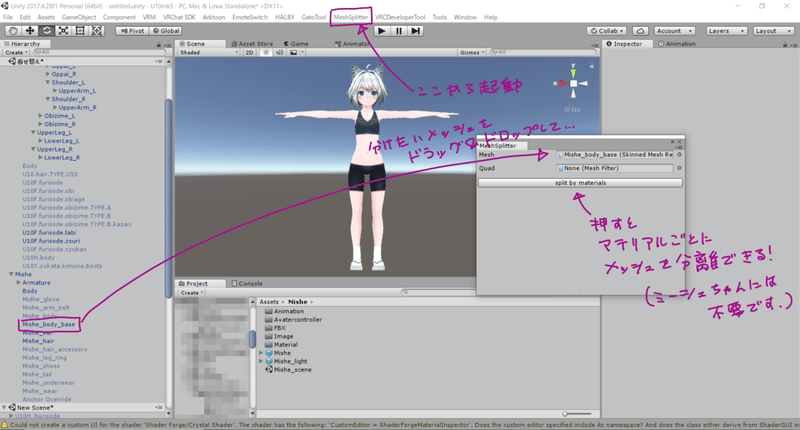Click the Inspector panel lock icon
Image resolution: width=800 pixels, height=430 pixels.
785,44
